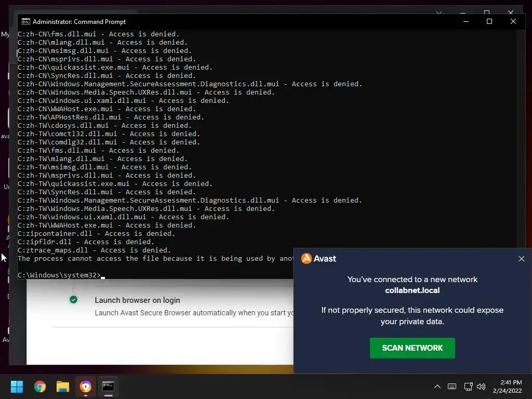
Task: Click the 'C:zipcontainer.dll - Access is denied.' line
Action: point(96,233)
